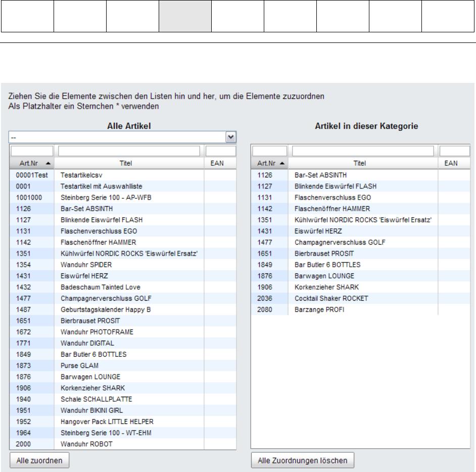Click the EAN filter field in Alle Artikel
Image resolution: width=476 pixels, height=472 pixels.
pos(220,151)
